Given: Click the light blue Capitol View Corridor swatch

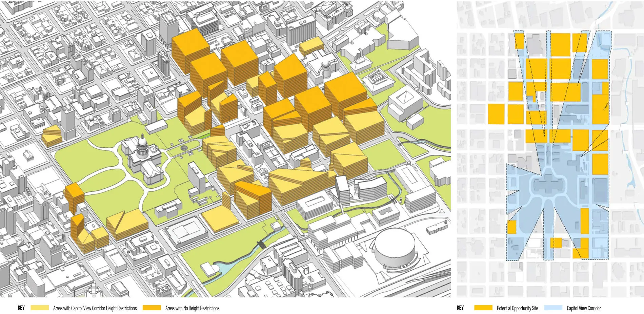Looking at the screenshot, I should point(553,308).
